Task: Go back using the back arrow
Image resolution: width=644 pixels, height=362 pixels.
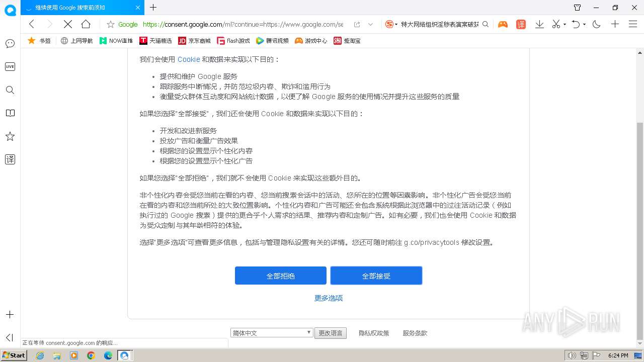Action: click(x=31, y=24)
